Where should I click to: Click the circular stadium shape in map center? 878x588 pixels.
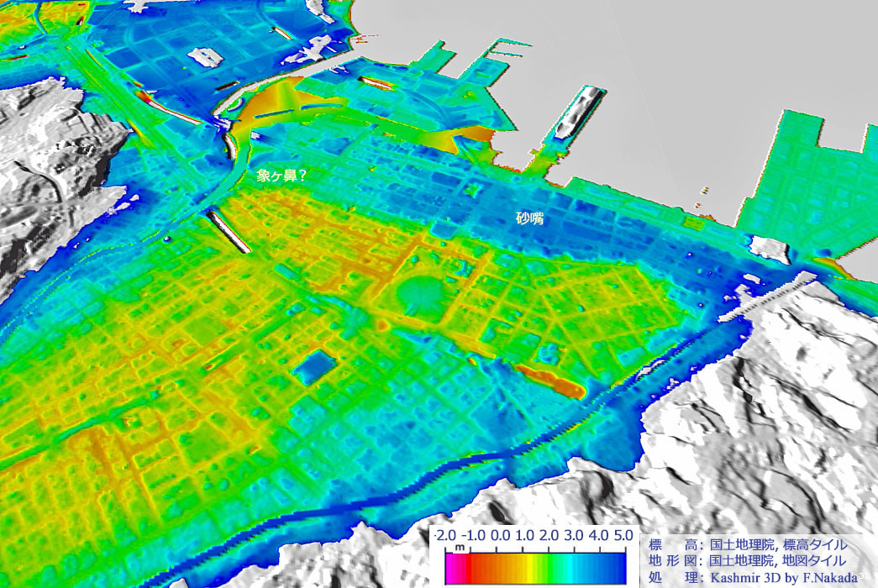coord(415,296)
